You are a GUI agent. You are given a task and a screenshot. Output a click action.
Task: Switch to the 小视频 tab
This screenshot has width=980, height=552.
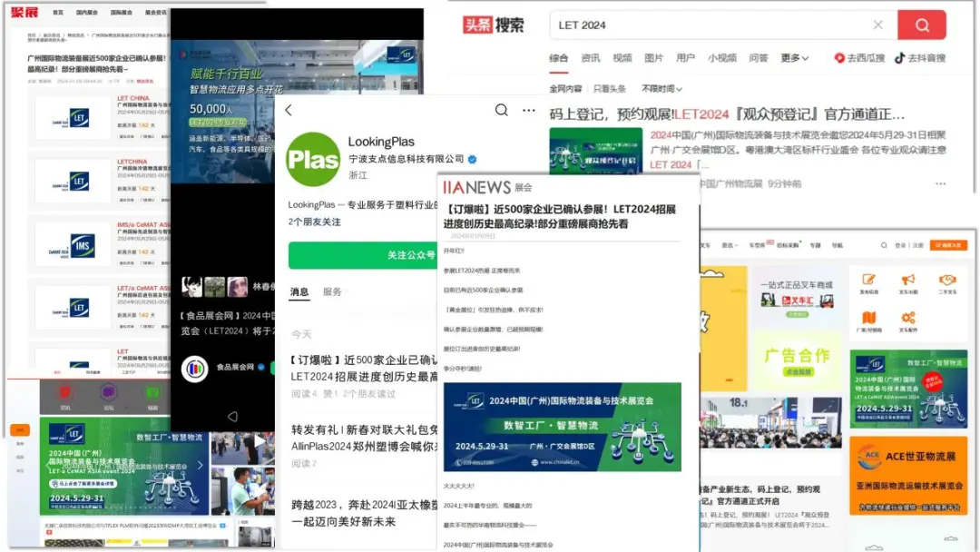[x=722, y=58]
